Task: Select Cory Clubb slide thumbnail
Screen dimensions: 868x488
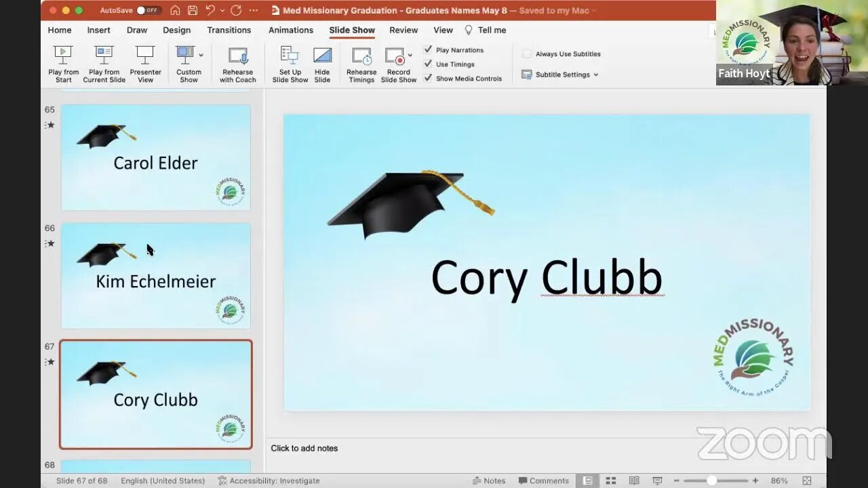Action: tap(156, 394)
